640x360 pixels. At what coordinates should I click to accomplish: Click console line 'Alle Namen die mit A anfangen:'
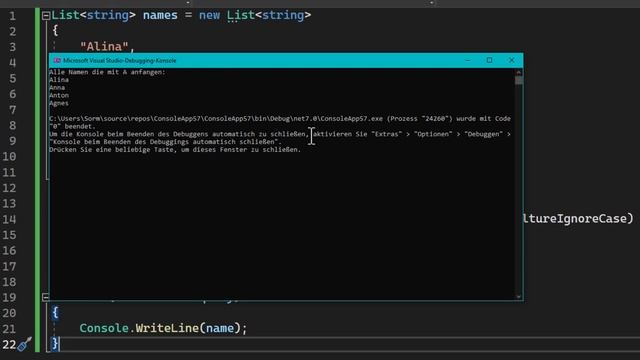pyautogui.click(x=107, y=72)
